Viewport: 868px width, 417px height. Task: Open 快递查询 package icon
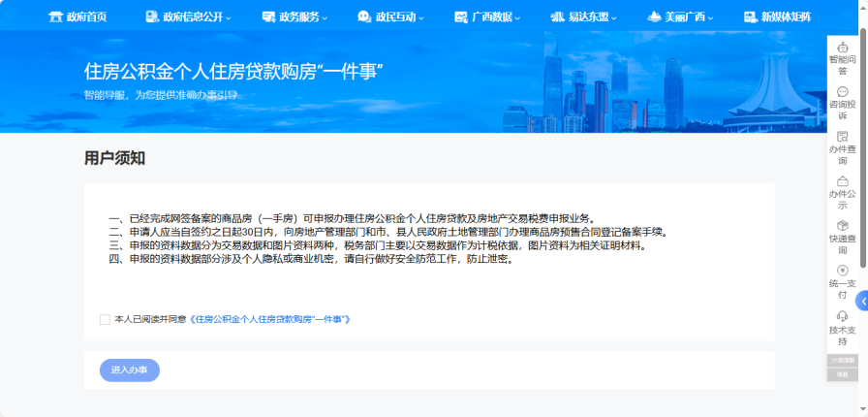(x=842, y=227)
